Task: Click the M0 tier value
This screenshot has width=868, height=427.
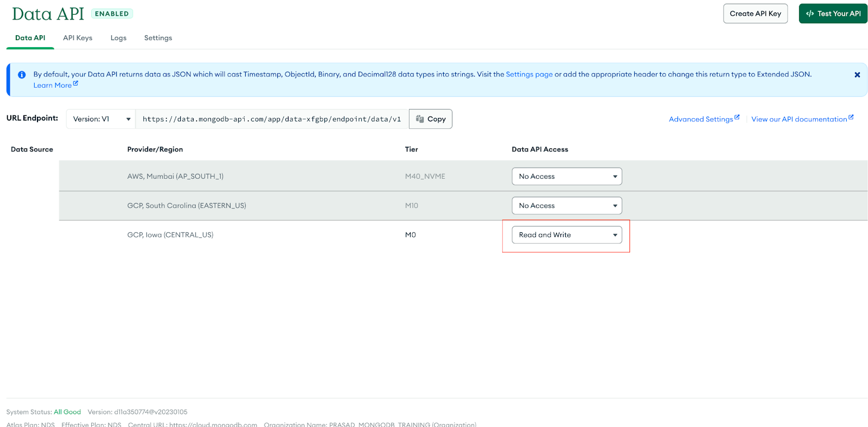Action: point(410,235)
